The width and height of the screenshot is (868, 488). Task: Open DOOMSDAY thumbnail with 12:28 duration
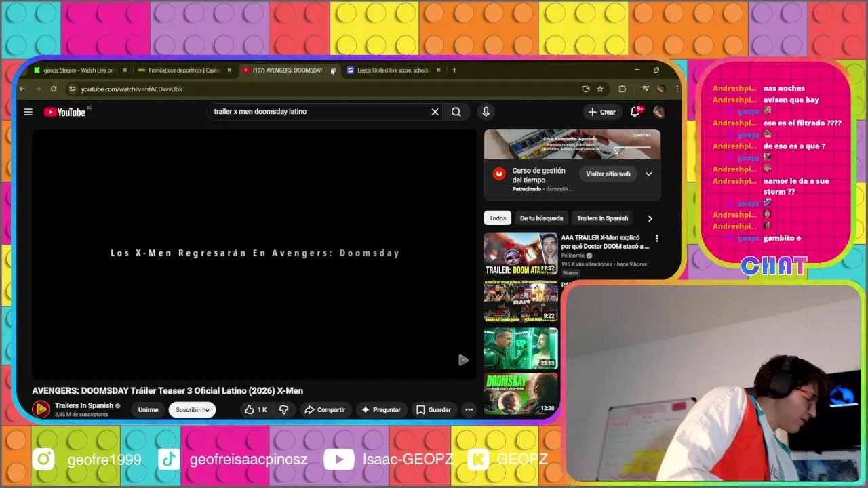tap(521, 394)
